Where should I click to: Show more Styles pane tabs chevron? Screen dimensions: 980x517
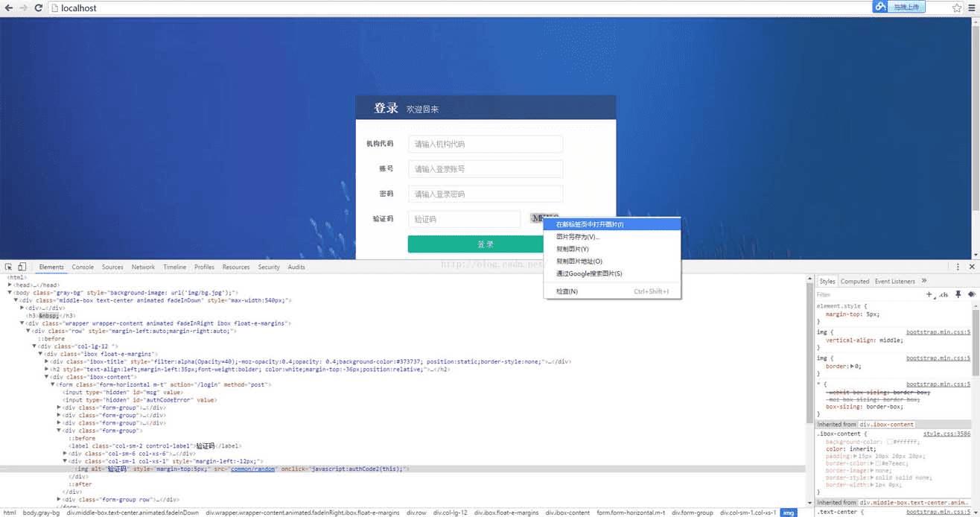924,281
